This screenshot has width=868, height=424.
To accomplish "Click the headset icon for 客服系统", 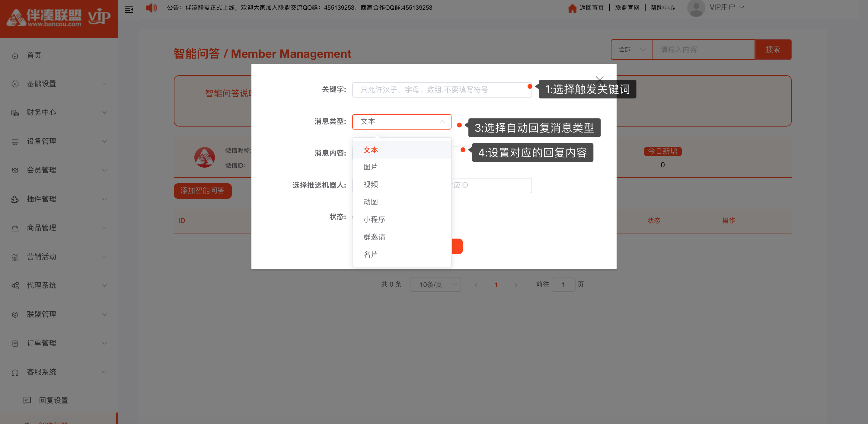I will coord(15,372).
